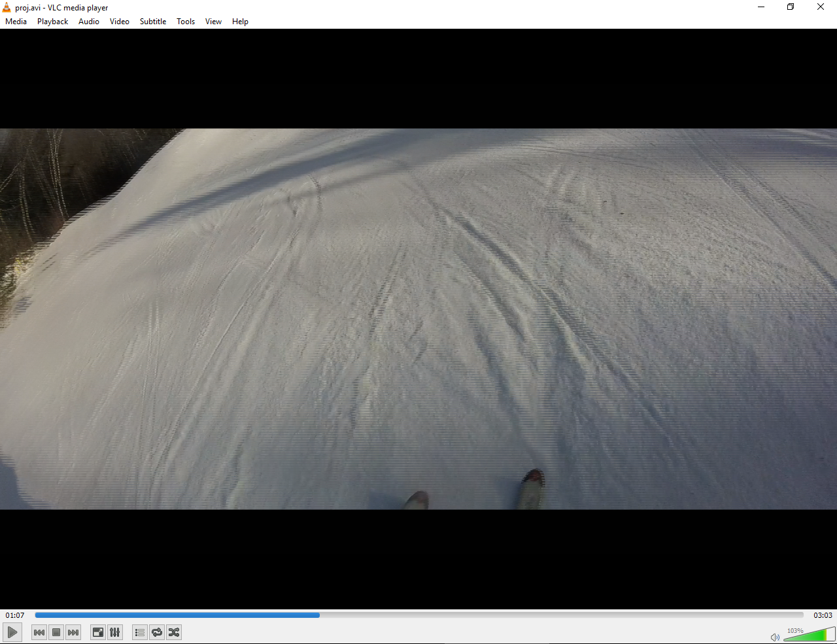Screen dimensions: 837x644
Task: Skip to the previous media item
Action: click(39, 632)
